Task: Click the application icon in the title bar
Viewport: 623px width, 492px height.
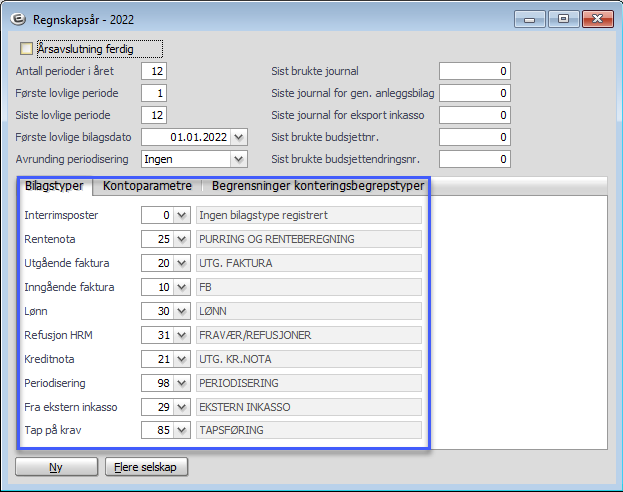Action: tap(18, 19)
